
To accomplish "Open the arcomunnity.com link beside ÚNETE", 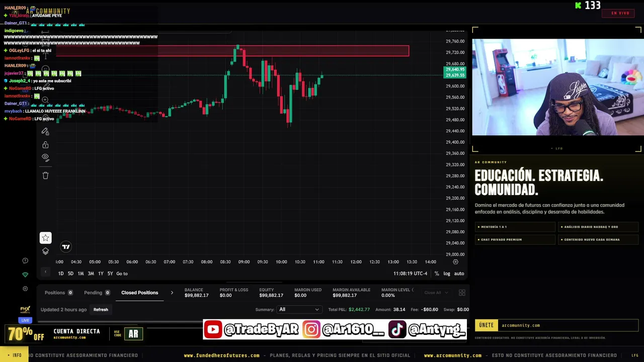I will click(521, 325).
